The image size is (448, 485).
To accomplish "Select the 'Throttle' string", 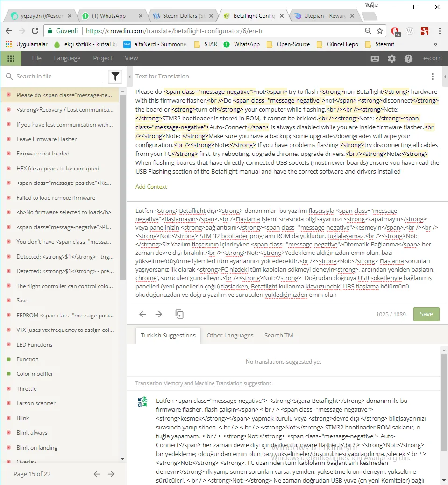I will (60, 389).
